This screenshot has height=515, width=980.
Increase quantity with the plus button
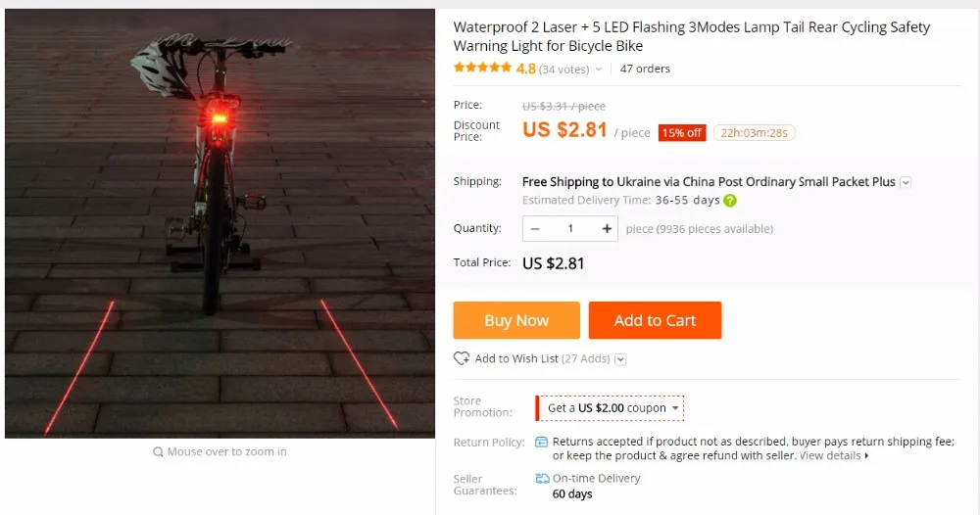pos(607,228)
